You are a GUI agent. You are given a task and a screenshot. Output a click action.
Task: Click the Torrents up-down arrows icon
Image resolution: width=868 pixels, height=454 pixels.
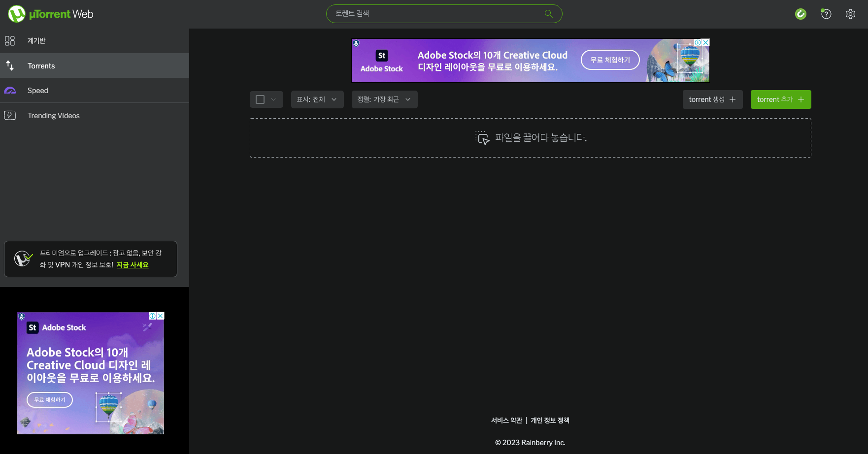tap(10, 65)
